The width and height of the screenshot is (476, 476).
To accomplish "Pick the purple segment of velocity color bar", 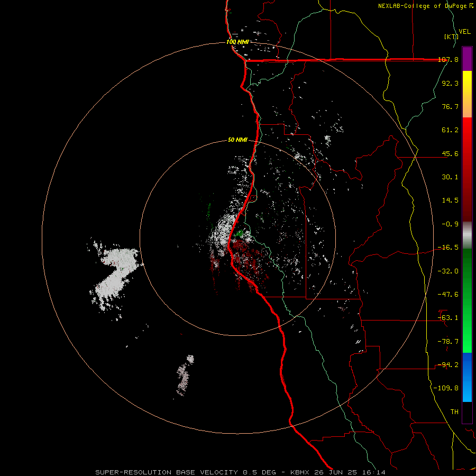I will point(467,59).
